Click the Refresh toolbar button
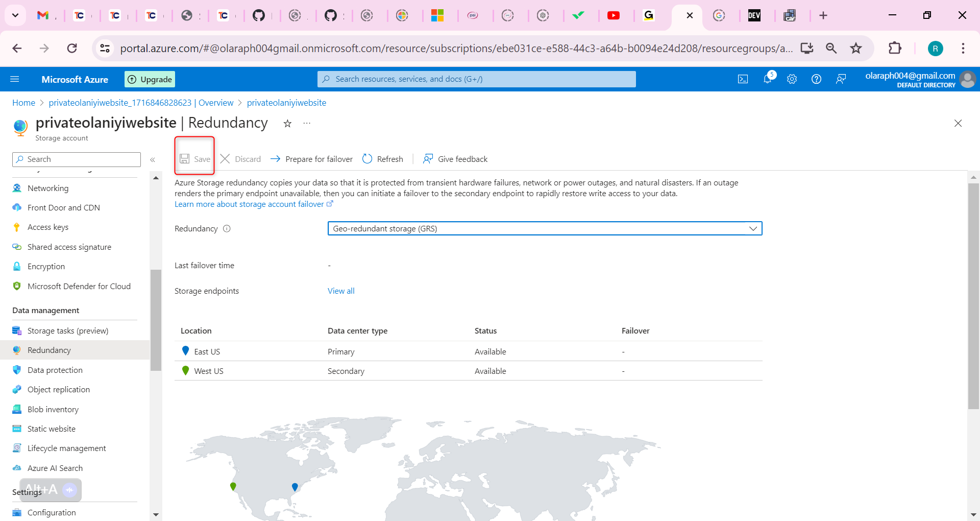Image resolution: width=980 pixels, height=521 pixels. [383, 159]
